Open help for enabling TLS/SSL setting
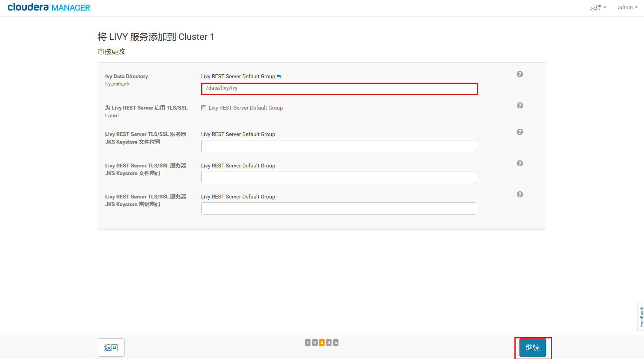Image resolution: width=644 pixels, height=359 pixels. point(520,105)
